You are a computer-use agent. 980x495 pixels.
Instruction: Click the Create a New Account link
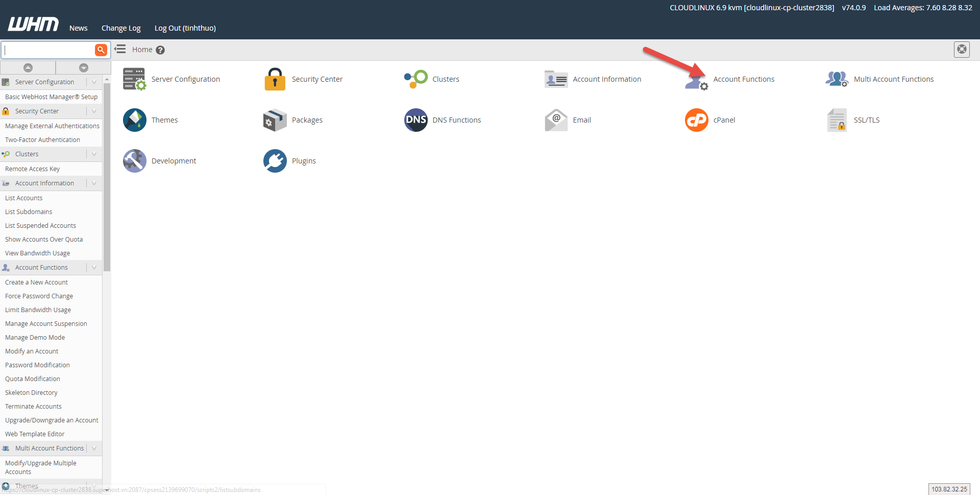(36, 282)
